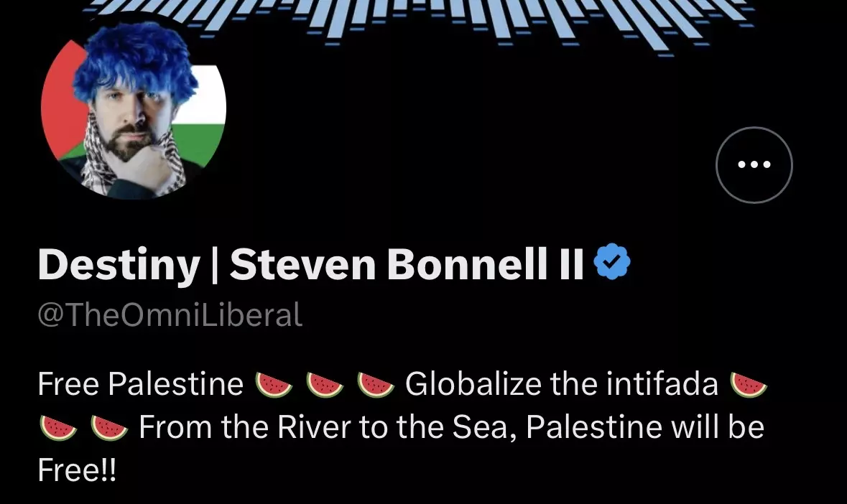Open the three-dot more options button
Image resolution: width=847 pixels, height=504 pixels.
coord(754,164)
